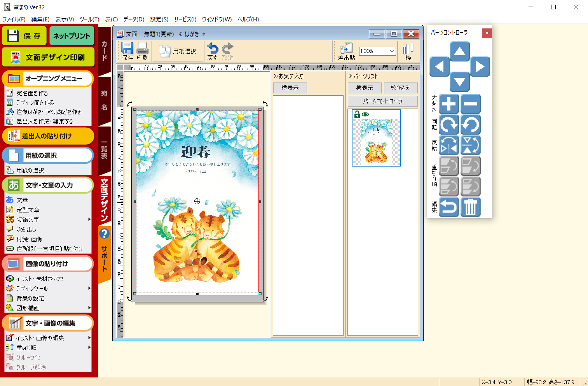The height and width of the screenshot is (386, 588).
Task: Move part up with the up arrow
Action: 460,51
